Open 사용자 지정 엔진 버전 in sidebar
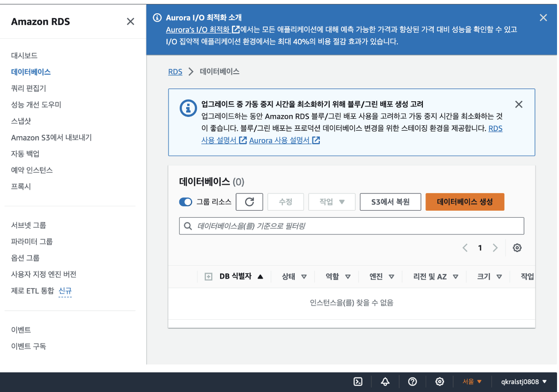The height and width of the screenshot is (392, 559). (x=44, y=275)
